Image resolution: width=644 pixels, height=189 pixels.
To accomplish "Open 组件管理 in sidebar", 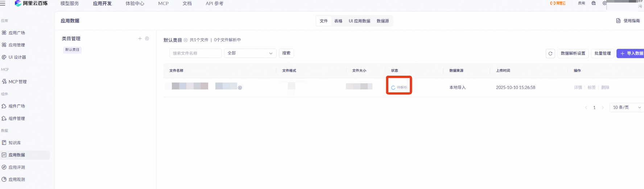I will click(x=17, y=118).
